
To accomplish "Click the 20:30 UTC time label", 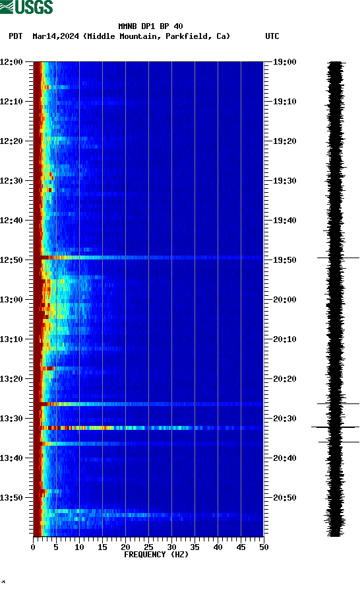I will click(x=285, y=419).
